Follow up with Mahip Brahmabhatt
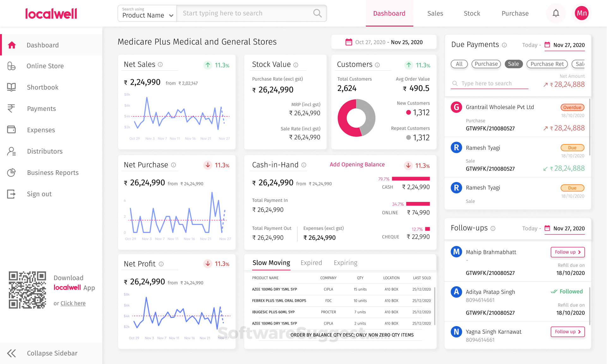 (x=568, y=252)
